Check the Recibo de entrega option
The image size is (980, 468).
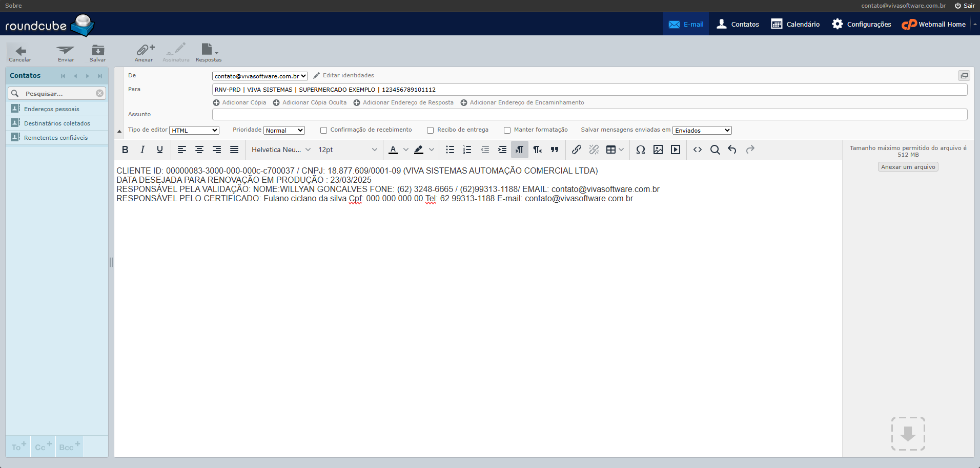(431, 130)
